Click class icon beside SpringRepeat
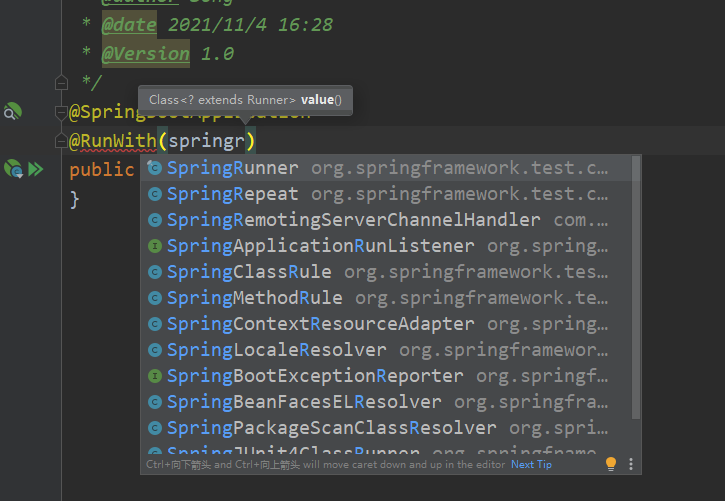Screen dimensions: 725x501 [x=154, y=194]
